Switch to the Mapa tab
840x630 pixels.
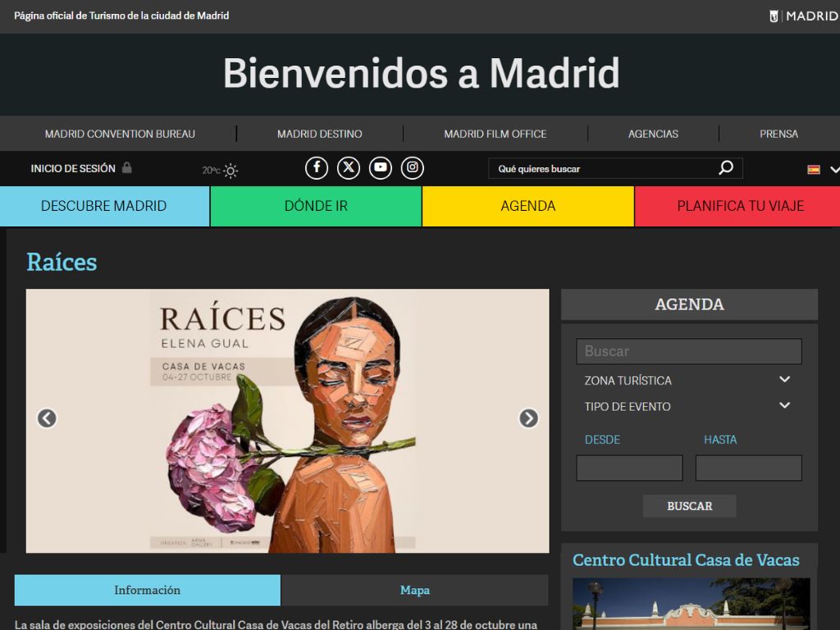click(415, 590)
